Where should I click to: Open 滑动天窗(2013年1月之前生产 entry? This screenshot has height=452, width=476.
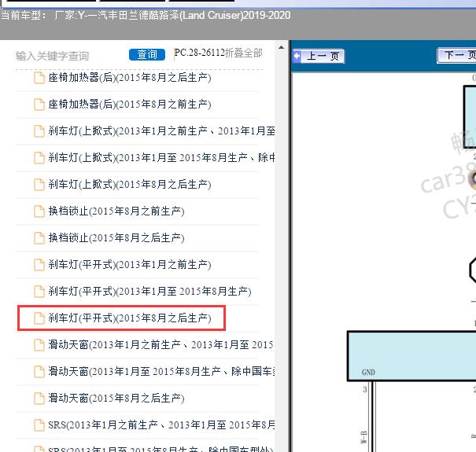point(161,344)
